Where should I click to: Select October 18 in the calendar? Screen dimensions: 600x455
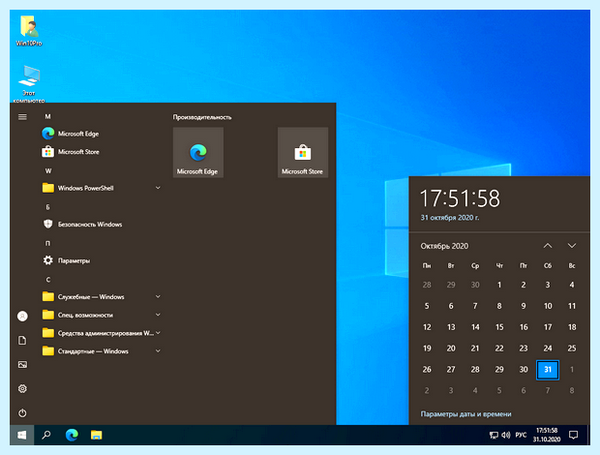point(572,327)
